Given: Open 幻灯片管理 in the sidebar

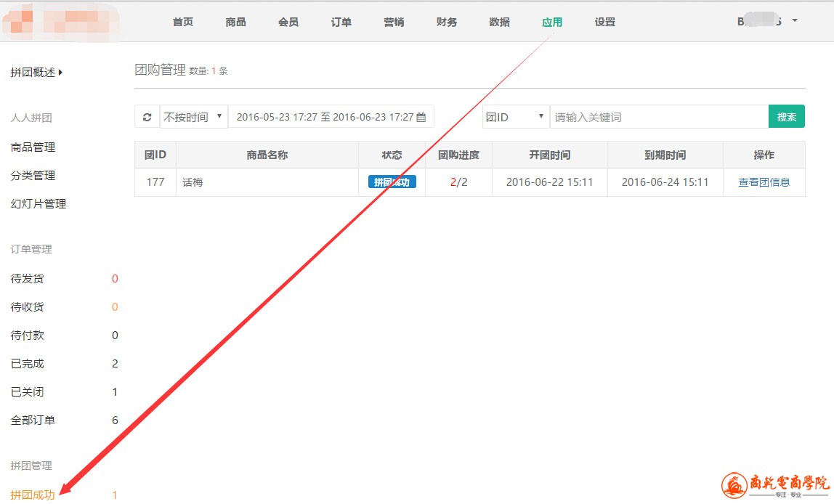Looking at the screenshot, I should (39, 204).
